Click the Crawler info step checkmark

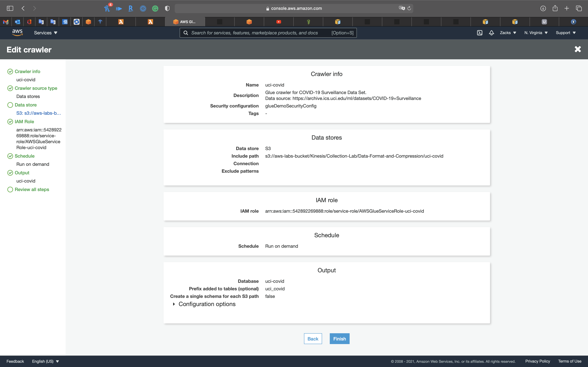(10, 71)
